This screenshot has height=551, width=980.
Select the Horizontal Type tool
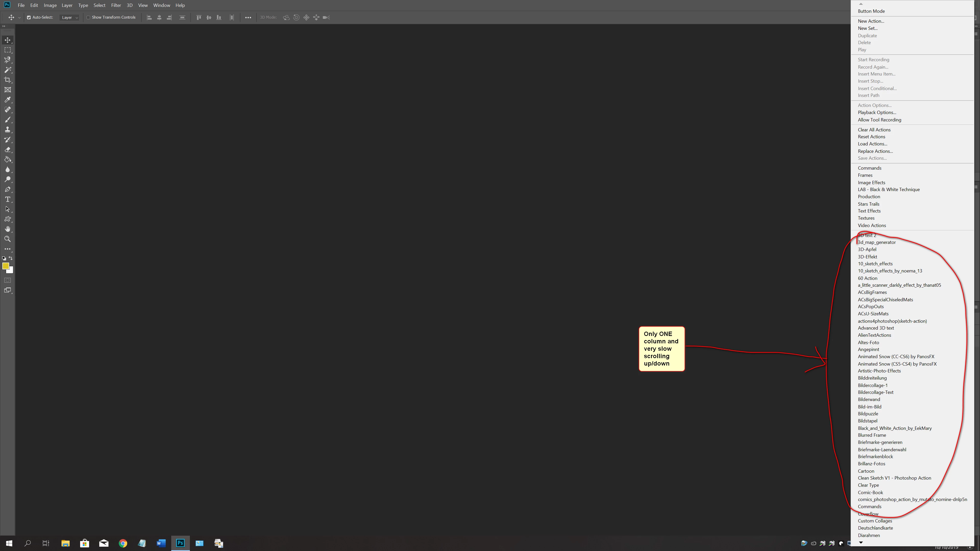8,199
